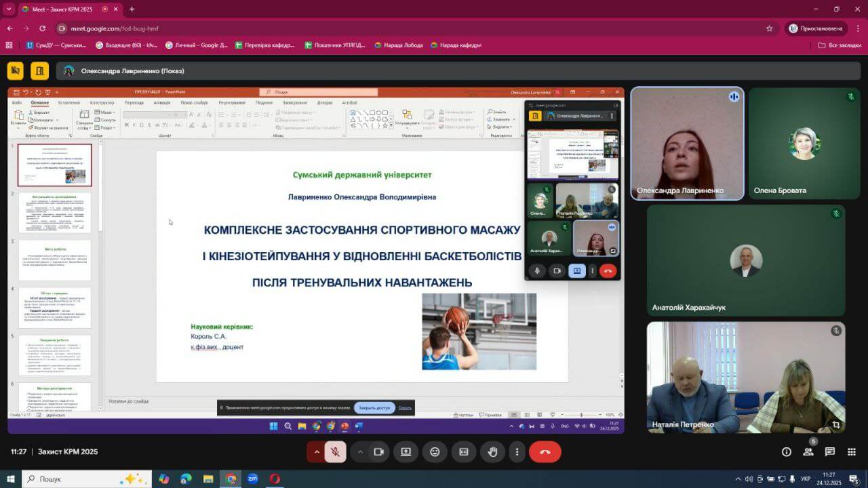
Task: Click Наталія Петренко's video tile
Action: click(x=746, y=377)
